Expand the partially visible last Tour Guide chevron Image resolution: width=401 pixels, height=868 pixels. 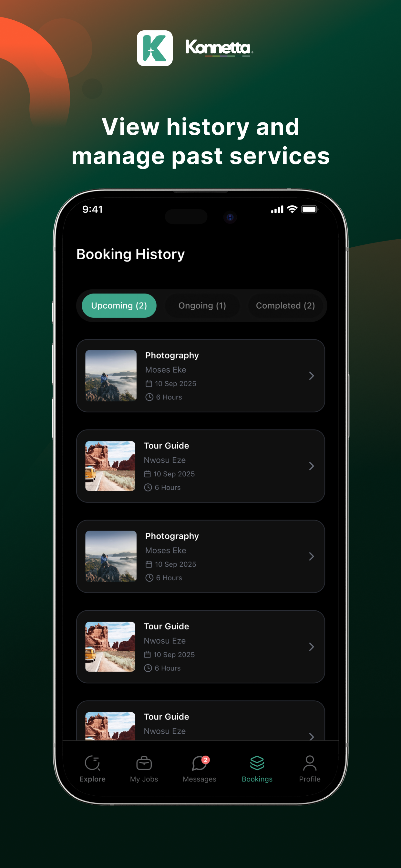[311, 736]
